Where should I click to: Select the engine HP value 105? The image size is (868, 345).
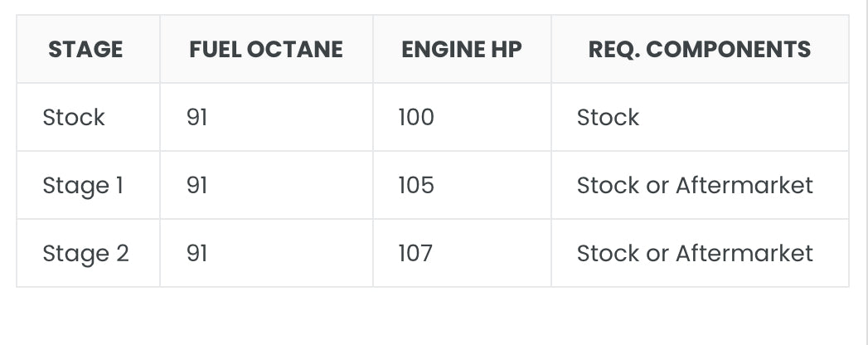click(x=416, y=186)
